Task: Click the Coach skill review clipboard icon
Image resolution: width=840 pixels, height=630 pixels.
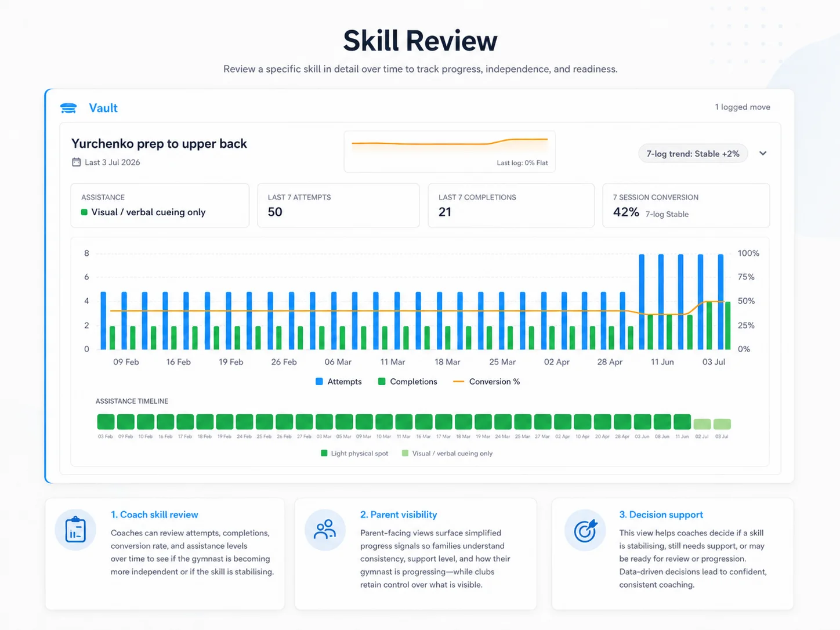Action: 75,530
